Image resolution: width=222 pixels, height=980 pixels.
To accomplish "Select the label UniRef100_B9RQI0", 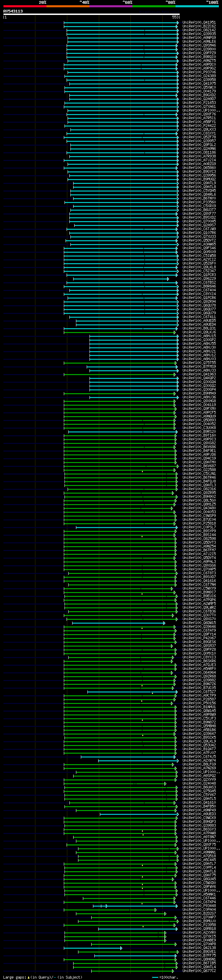I will point(199,57).
